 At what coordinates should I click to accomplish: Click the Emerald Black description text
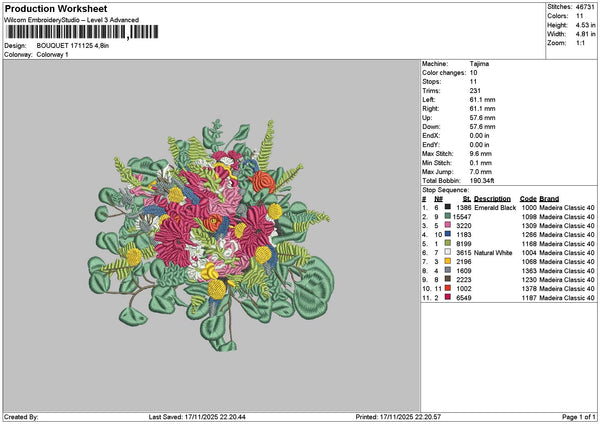495,208
